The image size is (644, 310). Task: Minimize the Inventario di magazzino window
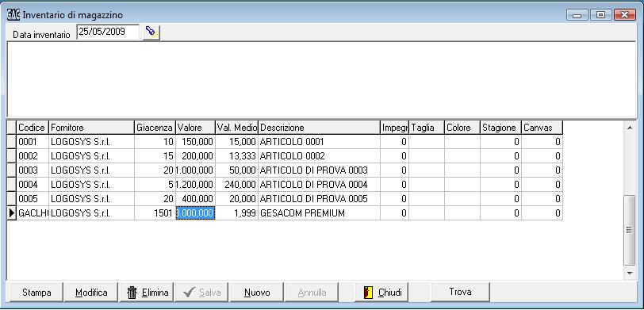point(577,15)
